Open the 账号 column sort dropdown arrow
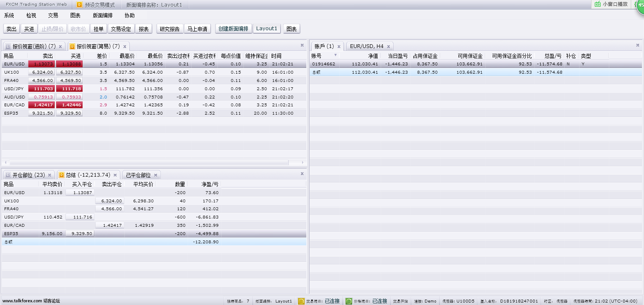This screenshot has height=305, width=644. [335, 55]
